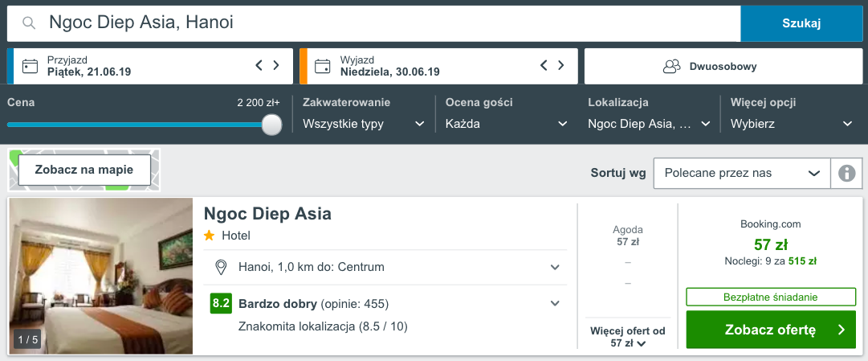Click the 1 / 5 photo counter
The height and width of the screenshot is (361, 868).
27,339
